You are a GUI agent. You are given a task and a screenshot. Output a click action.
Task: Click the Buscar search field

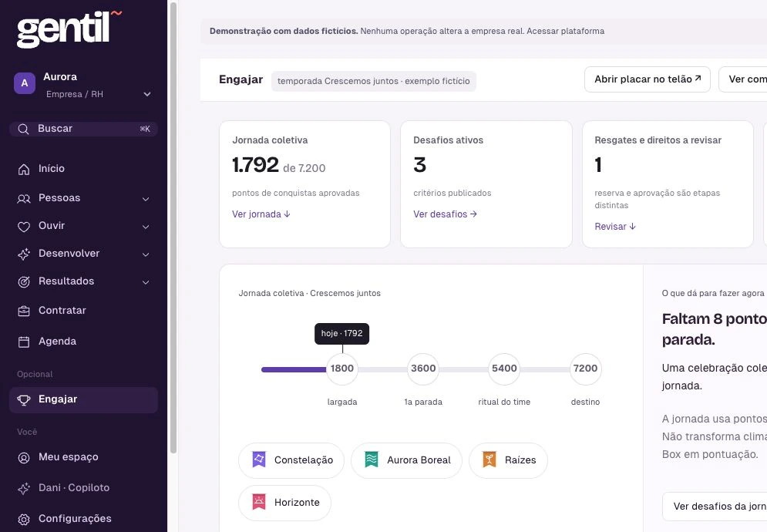83,129
